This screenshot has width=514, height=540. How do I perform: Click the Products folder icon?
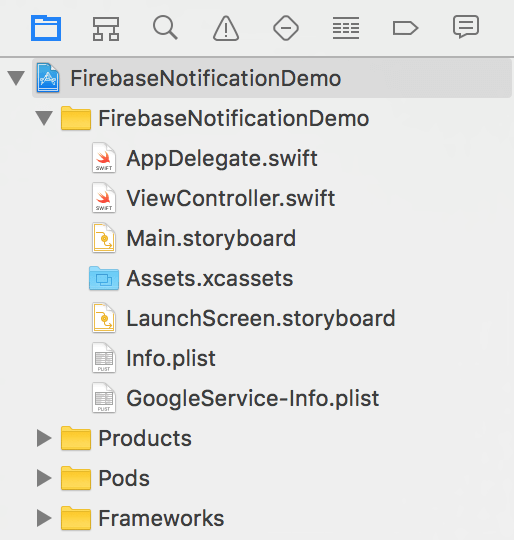76,438
